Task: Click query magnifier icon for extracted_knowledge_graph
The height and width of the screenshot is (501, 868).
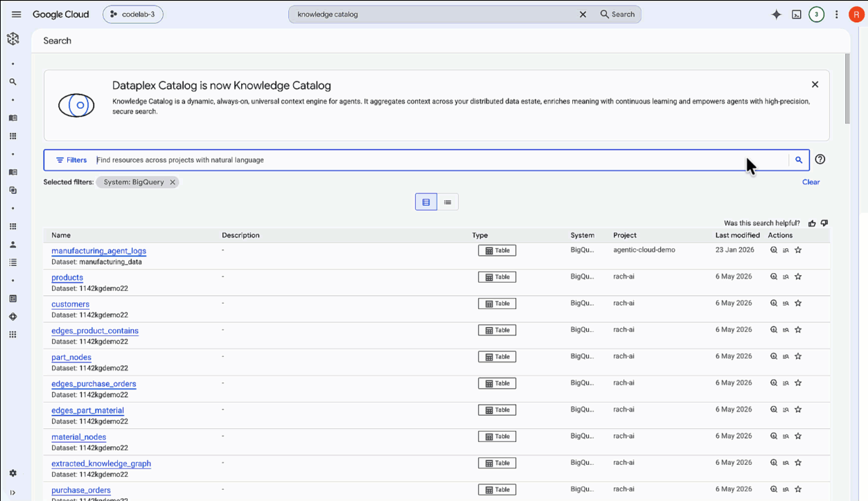Action: (x=774, y=462)
